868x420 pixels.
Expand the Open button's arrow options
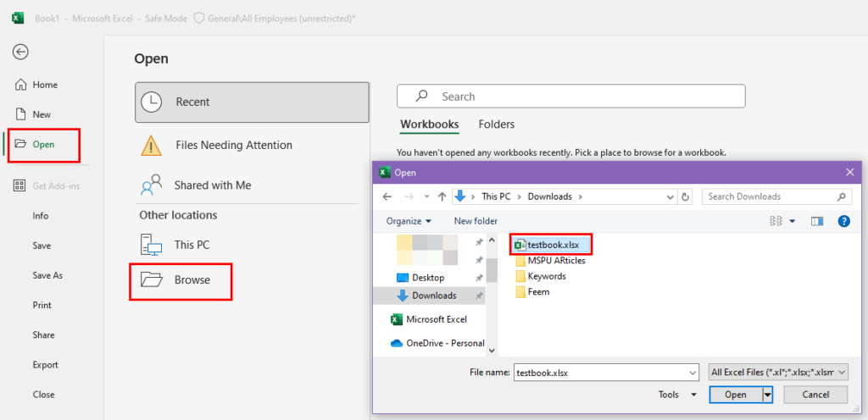point(767,395)
